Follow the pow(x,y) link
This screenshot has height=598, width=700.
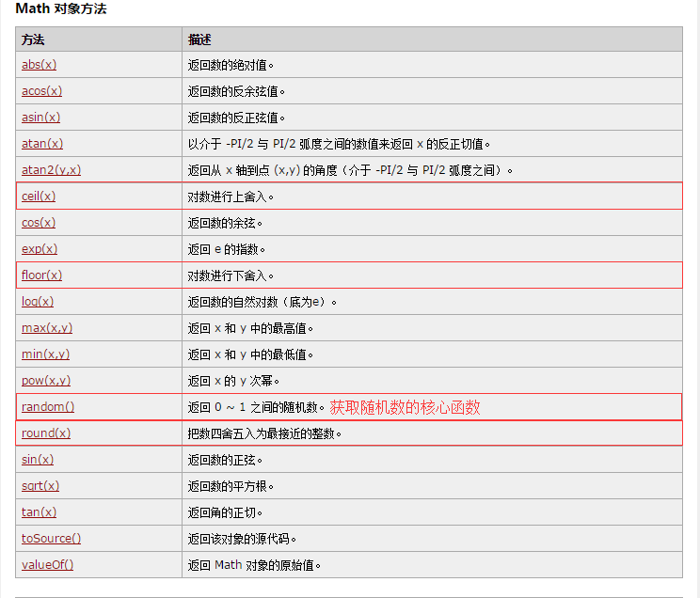pyautogui.click(x=46, y=381)
